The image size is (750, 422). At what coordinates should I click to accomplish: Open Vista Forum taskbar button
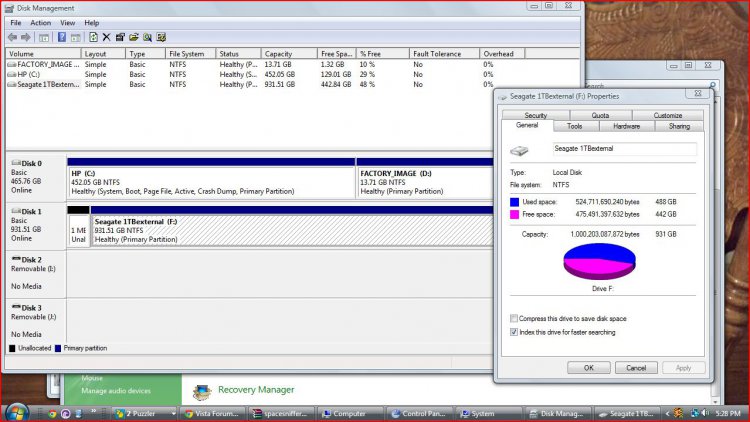tap(212, 414)
